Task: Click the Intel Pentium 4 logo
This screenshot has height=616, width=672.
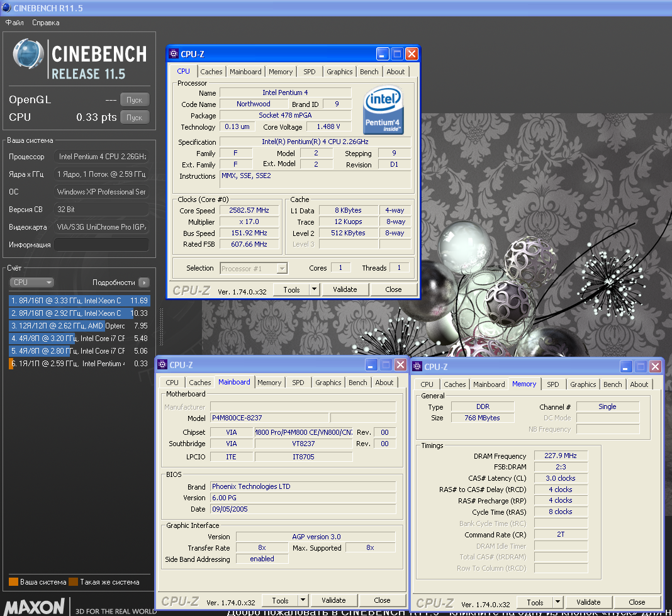Action: point(383,110)
